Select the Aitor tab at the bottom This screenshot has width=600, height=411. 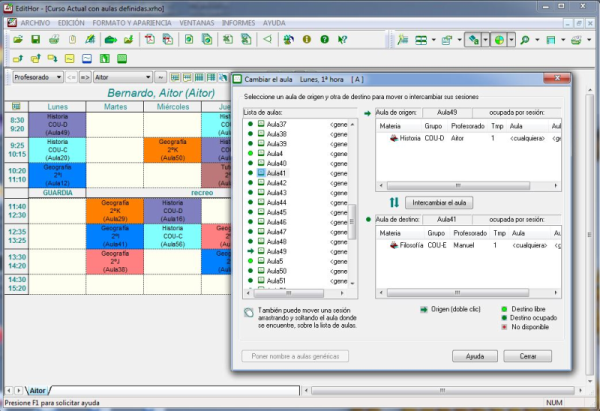click(36, 390)
